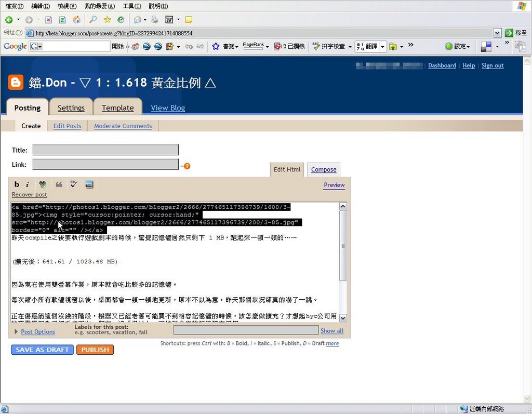Click the browser Back arrow button

9,20
